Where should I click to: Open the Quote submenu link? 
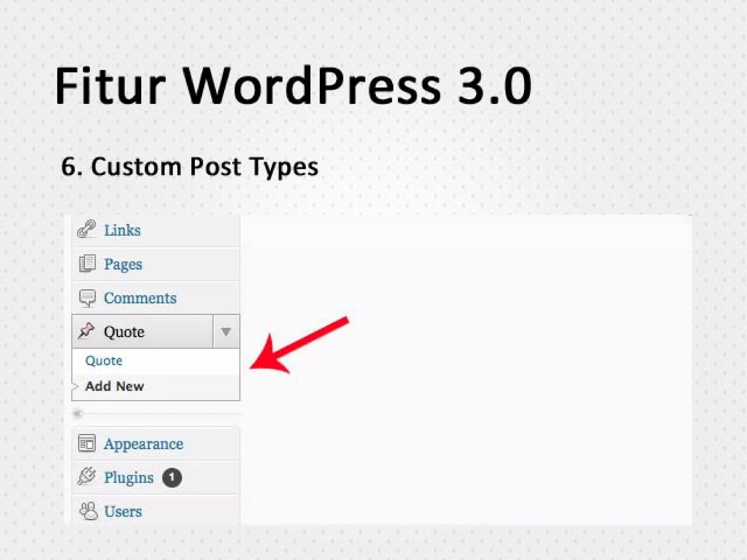coord(104,361)
